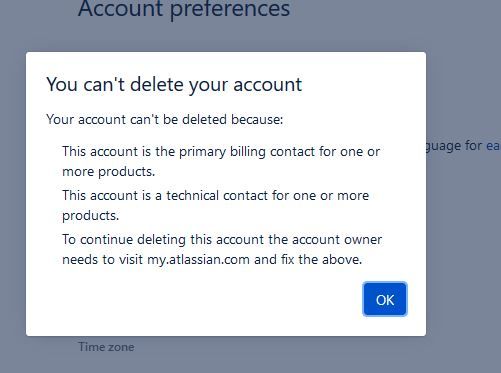Click the my.atlassian.com address in the message

198,259
